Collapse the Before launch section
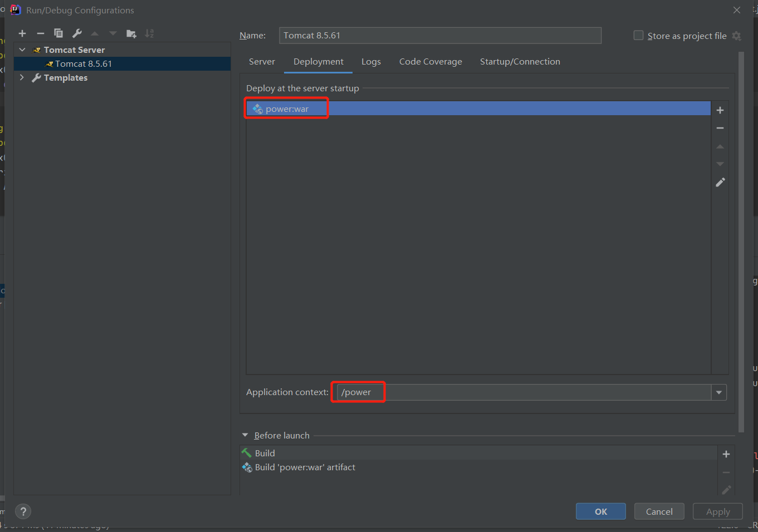The image size is (758, 532). (x=245, y=435)
